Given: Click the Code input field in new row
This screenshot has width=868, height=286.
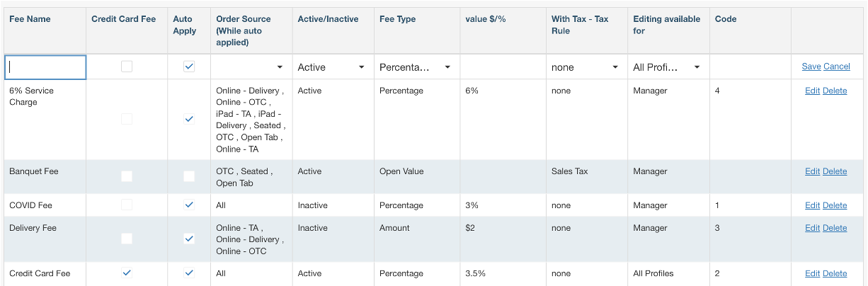Looking at the screenshot, I should tap(749, 67).
